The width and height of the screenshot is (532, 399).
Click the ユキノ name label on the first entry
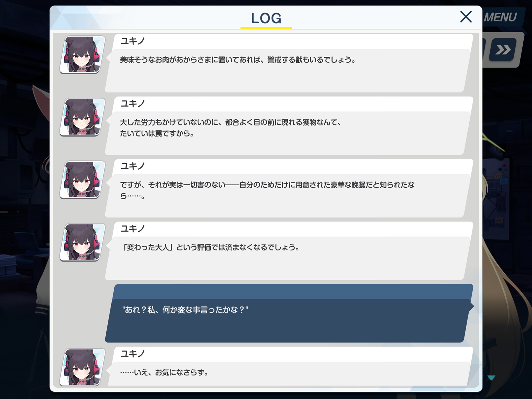point(133,41)
